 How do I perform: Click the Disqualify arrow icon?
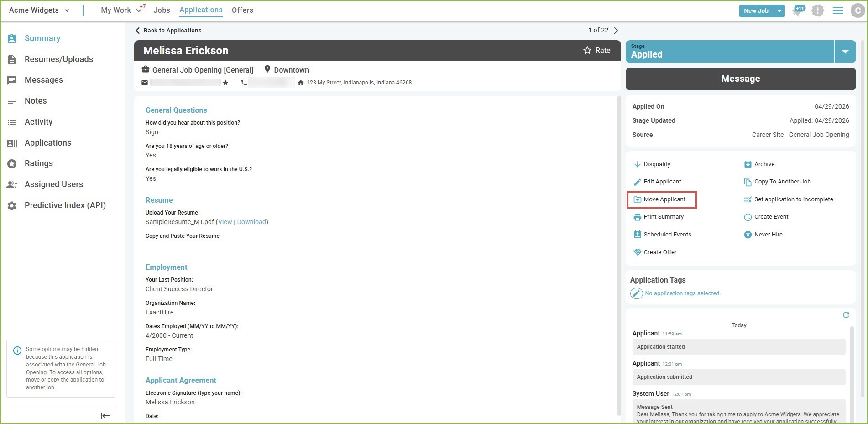(x=637, y=164)
